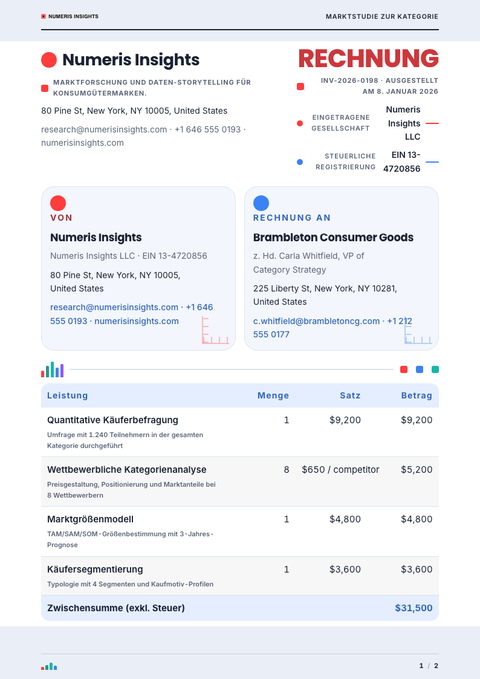Image resolution: width=480 pixels, height=679 pixels.
Task: Click the red square swatch above the table
Action: pyautogui.click(x=404, y=369)
